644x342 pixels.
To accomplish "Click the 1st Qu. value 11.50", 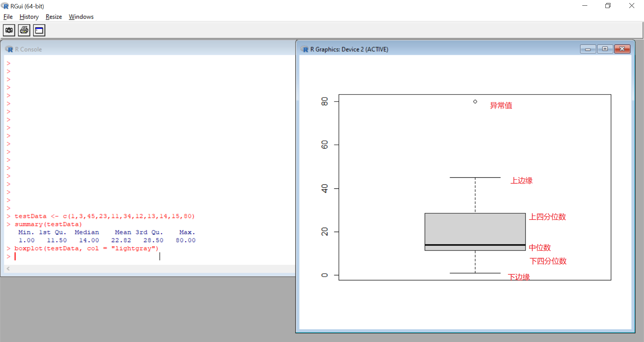I will [57, 240].
